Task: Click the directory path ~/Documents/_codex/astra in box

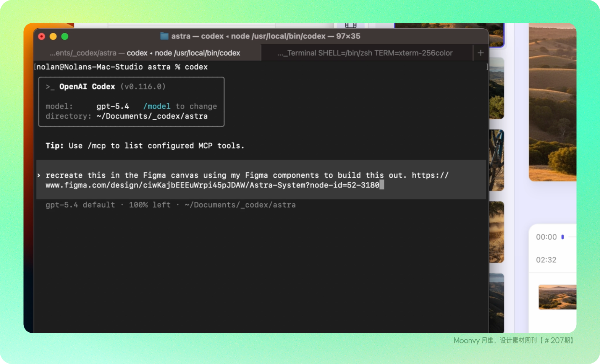Action: [x=152, y=116]
